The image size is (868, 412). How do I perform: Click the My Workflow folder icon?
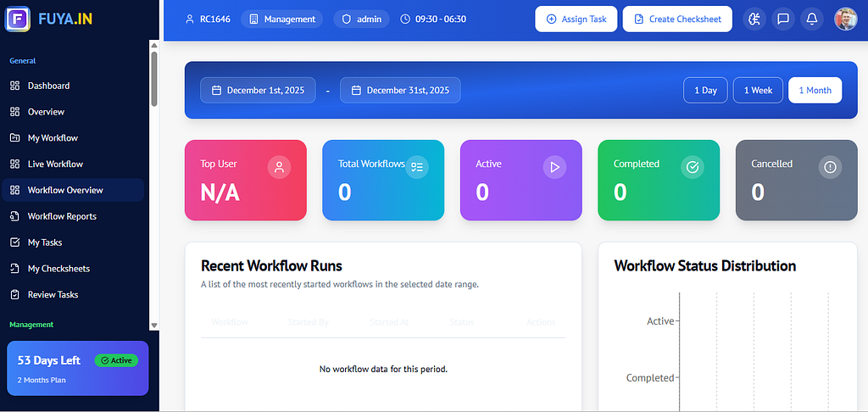point(15,138)
